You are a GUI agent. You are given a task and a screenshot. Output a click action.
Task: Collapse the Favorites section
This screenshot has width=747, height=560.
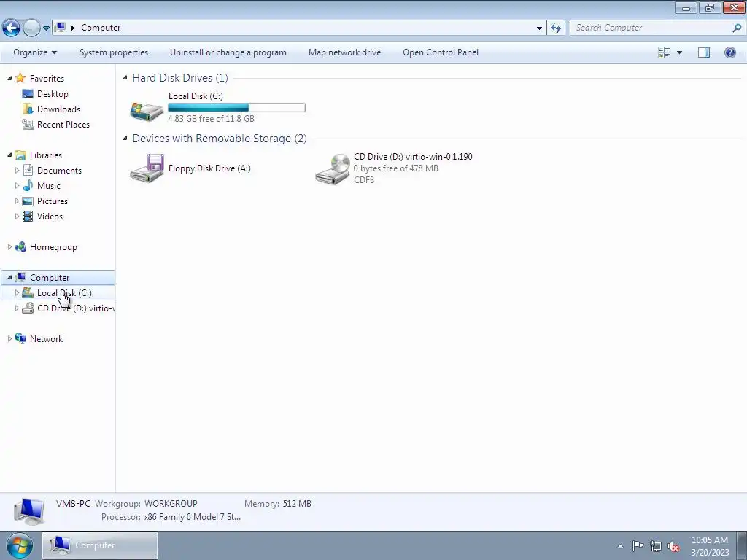[9, 78]
